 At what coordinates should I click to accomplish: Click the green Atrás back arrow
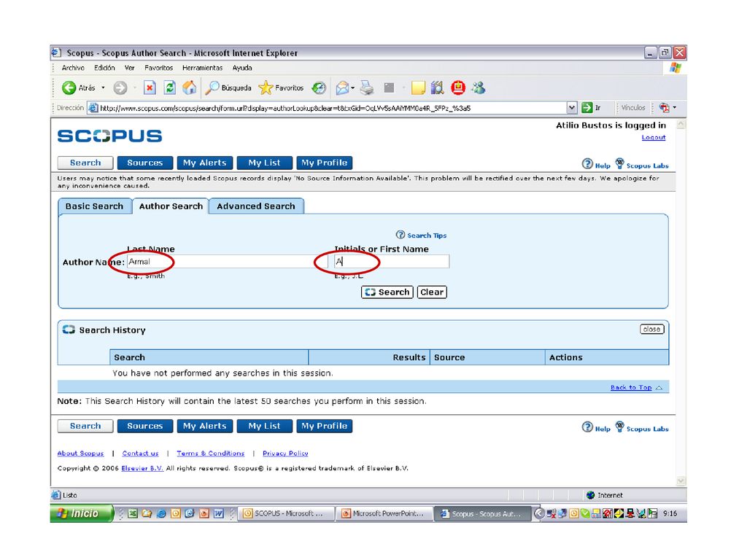tap(69, 87)
